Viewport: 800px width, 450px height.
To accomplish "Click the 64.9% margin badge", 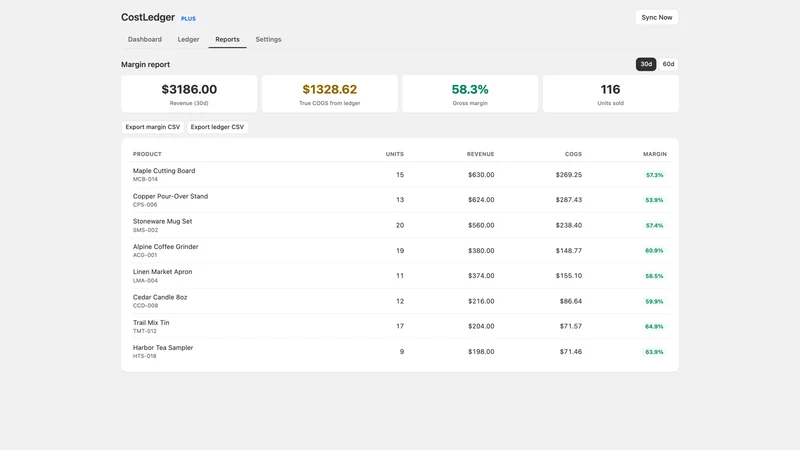I will tap(654, 327).
